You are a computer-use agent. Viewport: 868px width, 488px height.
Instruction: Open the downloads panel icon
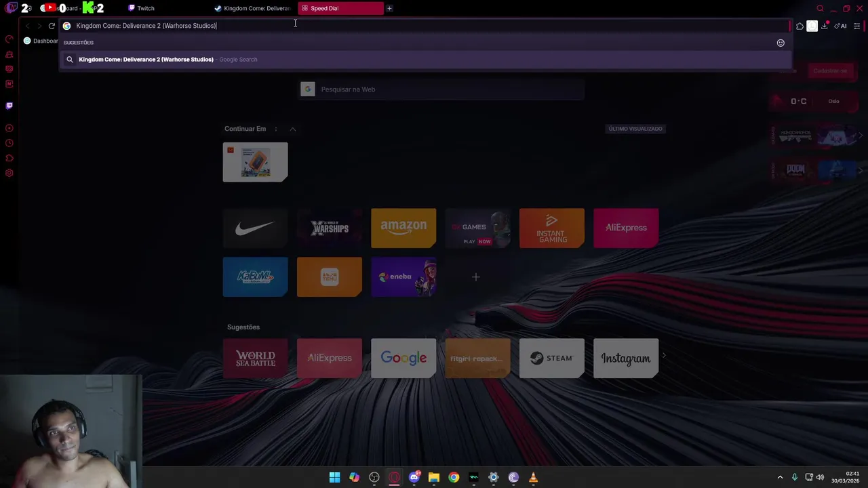coord(824,26)
